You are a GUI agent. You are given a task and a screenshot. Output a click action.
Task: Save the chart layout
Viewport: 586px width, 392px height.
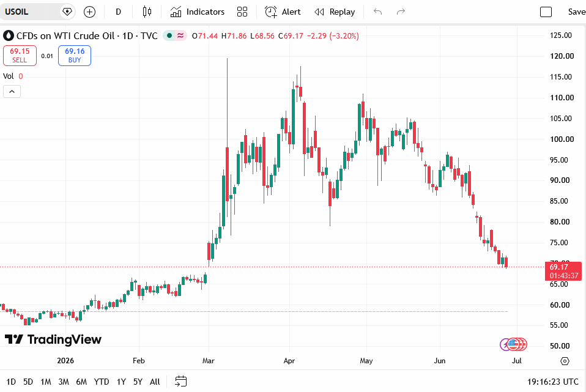click(x=576, y=12)
